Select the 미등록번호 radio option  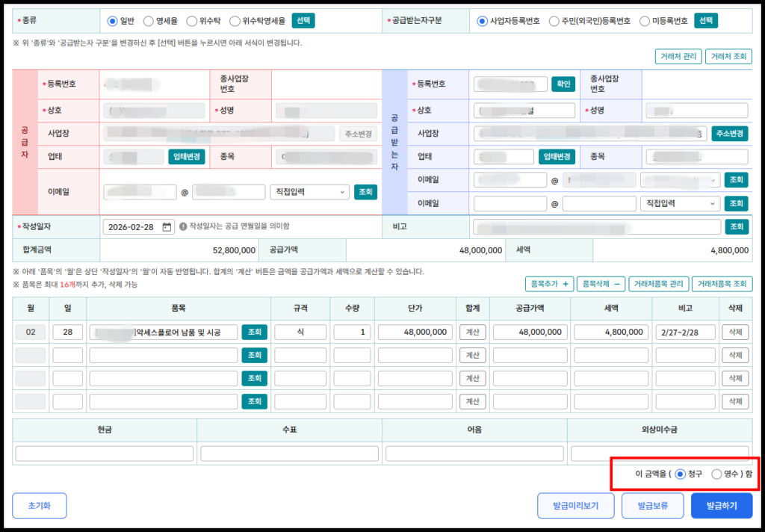coord(645,21)
